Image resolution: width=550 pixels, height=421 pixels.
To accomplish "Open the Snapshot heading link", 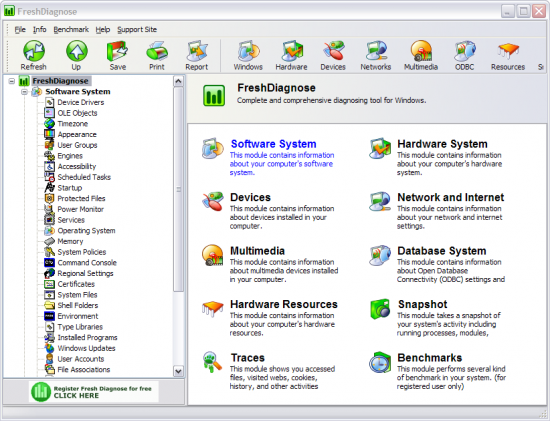I will (x=423, y=304).
